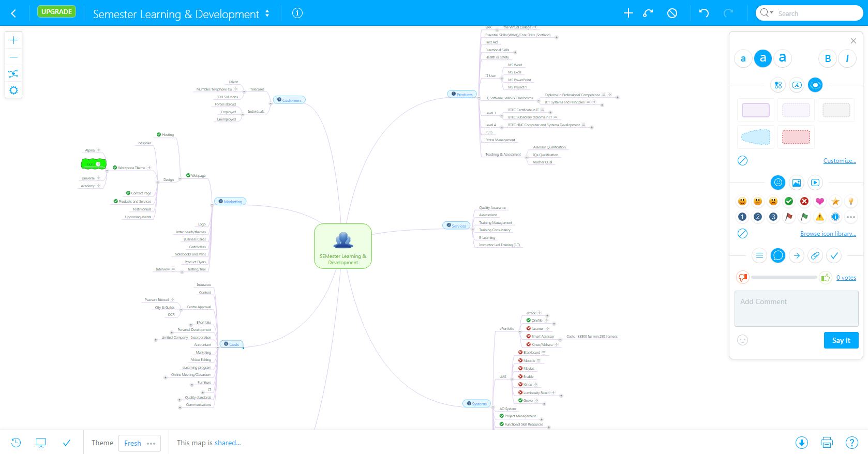Open the shared... sharing link
The image size is (868, 454).
228,443
